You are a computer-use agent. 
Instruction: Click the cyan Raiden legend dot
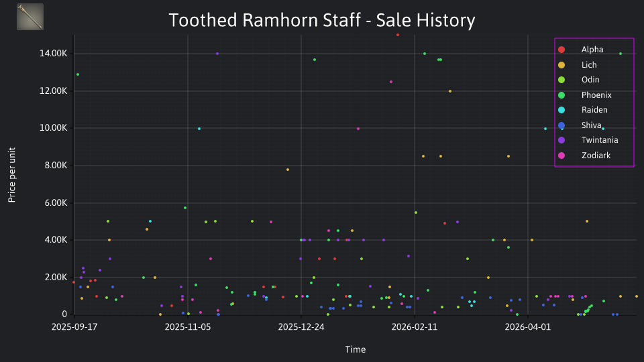tap(561, 109)
